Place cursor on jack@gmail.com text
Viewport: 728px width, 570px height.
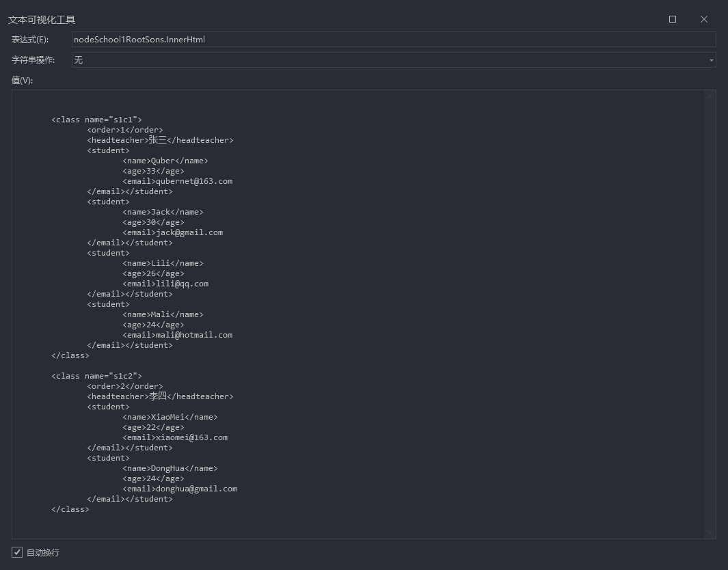(x=189, y=232)
